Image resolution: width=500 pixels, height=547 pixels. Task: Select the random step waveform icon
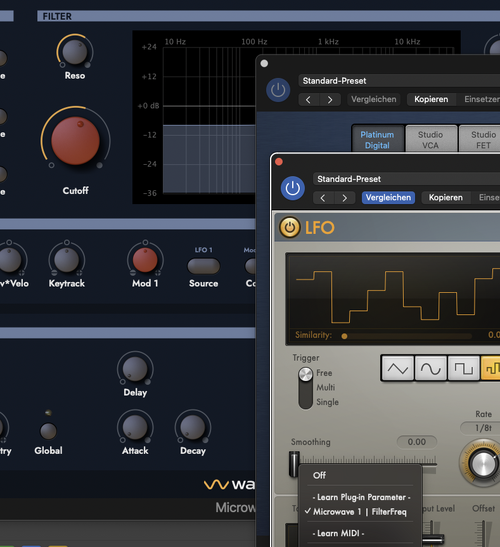pos(491,368)
